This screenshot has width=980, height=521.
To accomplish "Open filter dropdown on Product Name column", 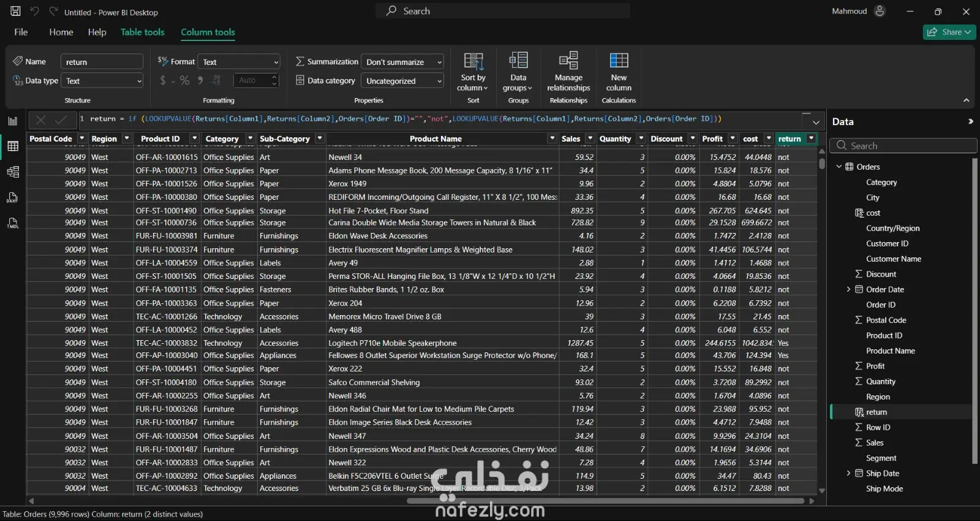I will tap(552, 139).
